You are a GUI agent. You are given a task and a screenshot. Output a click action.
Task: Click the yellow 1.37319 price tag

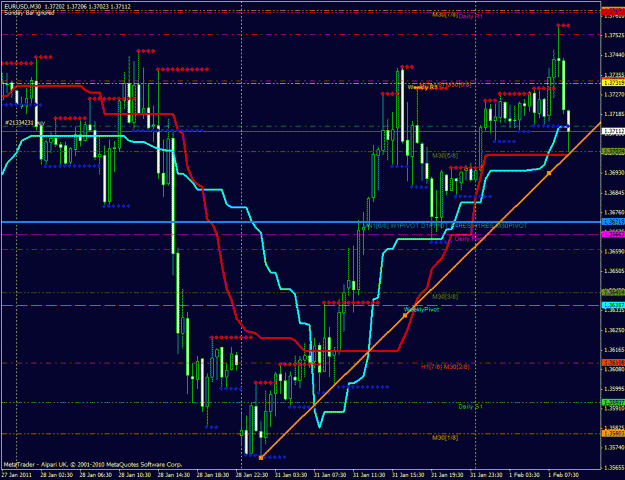point(613,83)
